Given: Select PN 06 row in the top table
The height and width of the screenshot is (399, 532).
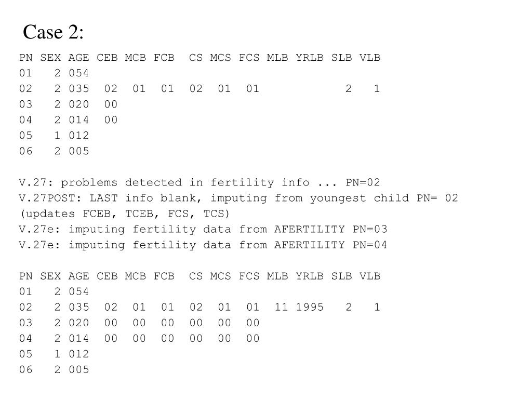Looking at the screenshot, I should coord(54,151).
